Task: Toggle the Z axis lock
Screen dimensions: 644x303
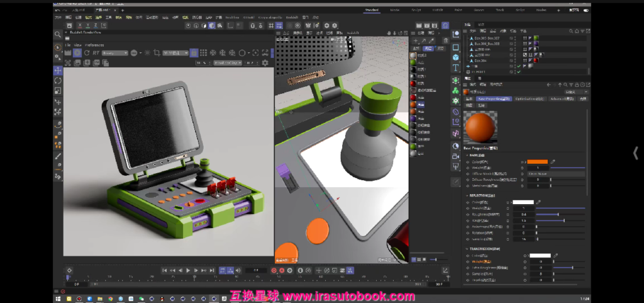Action: tap(96, 25)
